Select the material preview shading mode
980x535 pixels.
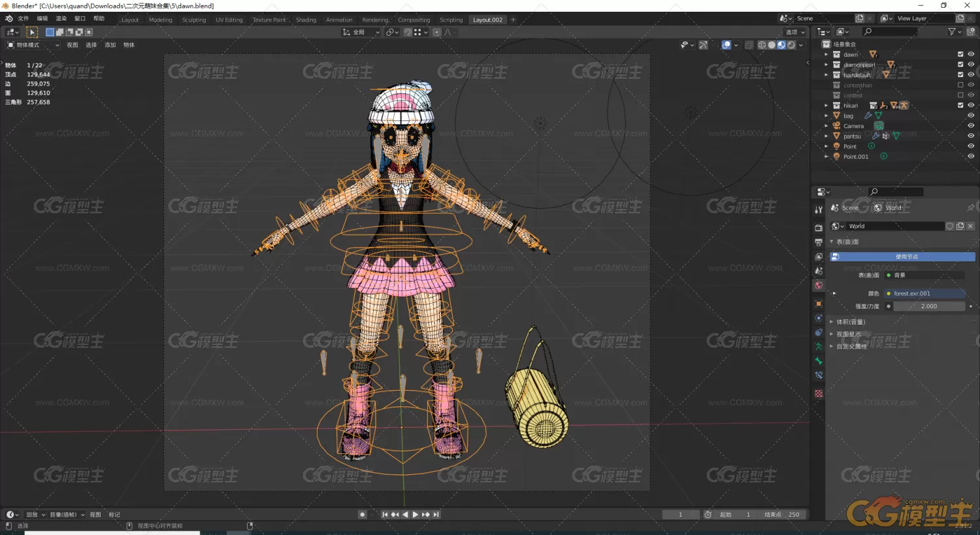(x=781, y=45)
